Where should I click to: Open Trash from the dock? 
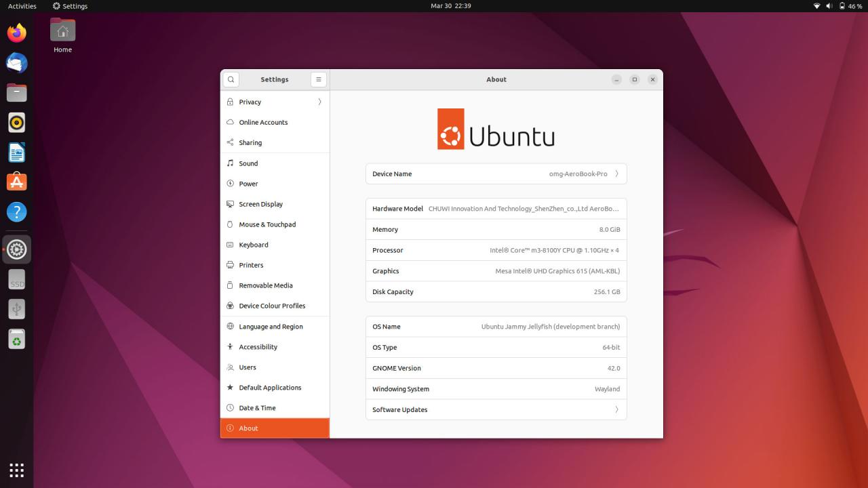point(17,339)
